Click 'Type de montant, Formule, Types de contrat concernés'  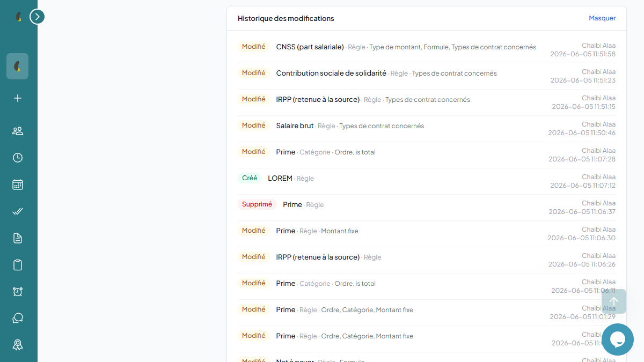tap(453, 47)
